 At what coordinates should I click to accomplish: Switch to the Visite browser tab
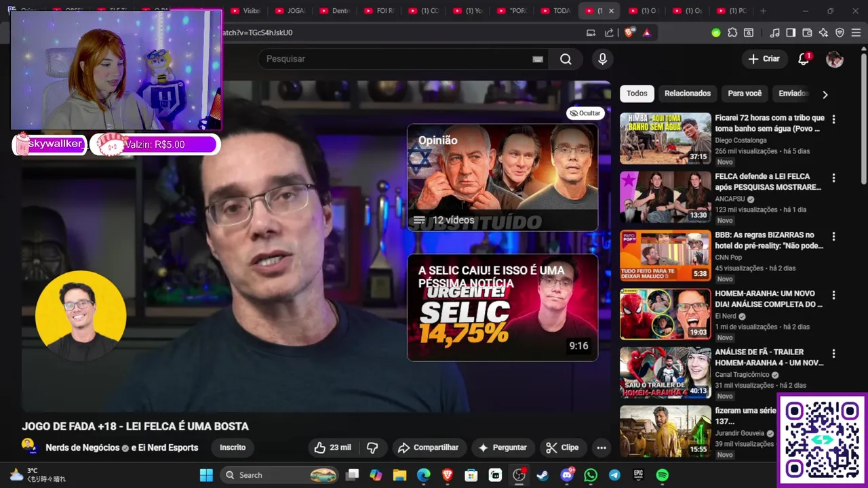coord(245,11)
